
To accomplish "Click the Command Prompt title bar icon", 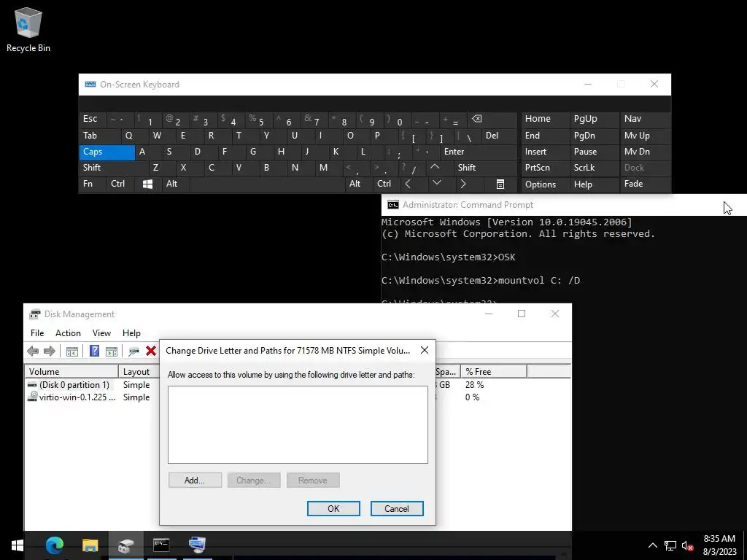I will (393, 205).
